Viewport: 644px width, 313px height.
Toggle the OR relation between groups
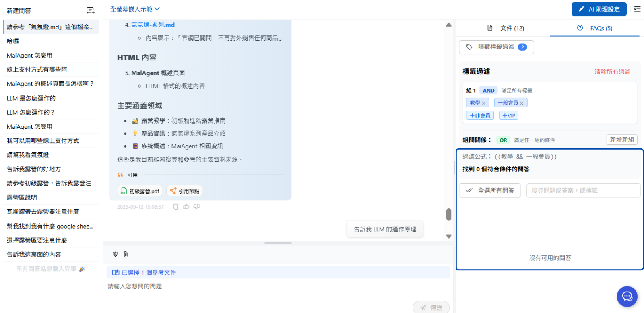(x=503, y=140)
